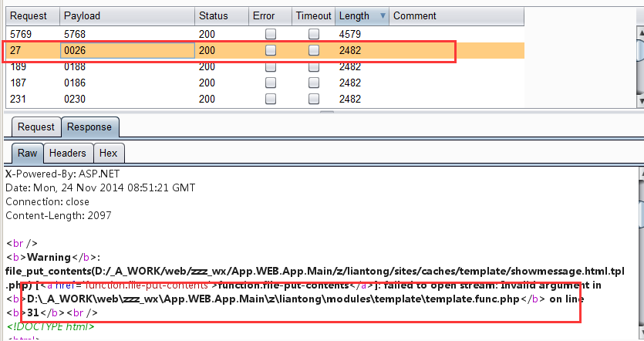Tick Error checkbox for request 187
This screenshot has width=644, height=341.
(271, 83)
